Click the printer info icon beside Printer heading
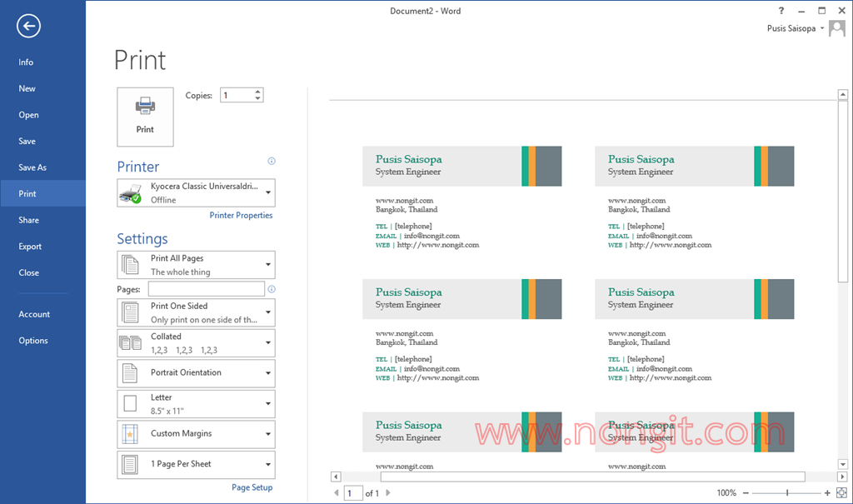The image size is (853, 504). pos(272,161)
